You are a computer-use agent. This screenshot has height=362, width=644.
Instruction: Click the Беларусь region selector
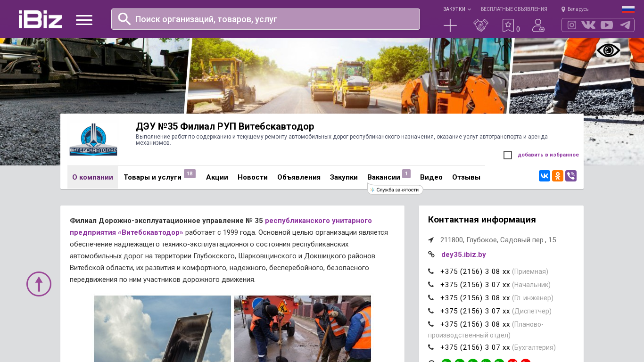[x=578, y=9]
